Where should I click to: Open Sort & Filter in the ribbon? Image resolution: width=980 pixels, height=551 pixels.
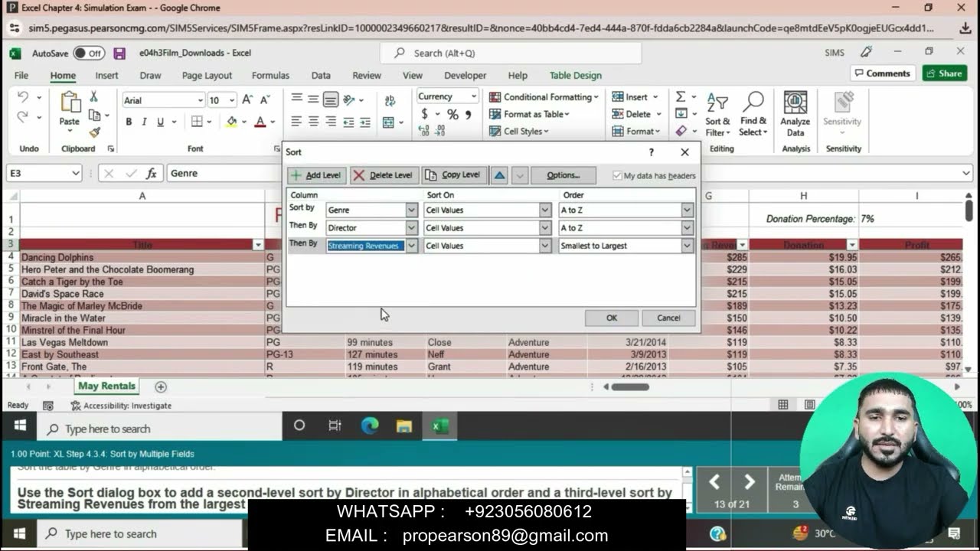pos(717,113)
